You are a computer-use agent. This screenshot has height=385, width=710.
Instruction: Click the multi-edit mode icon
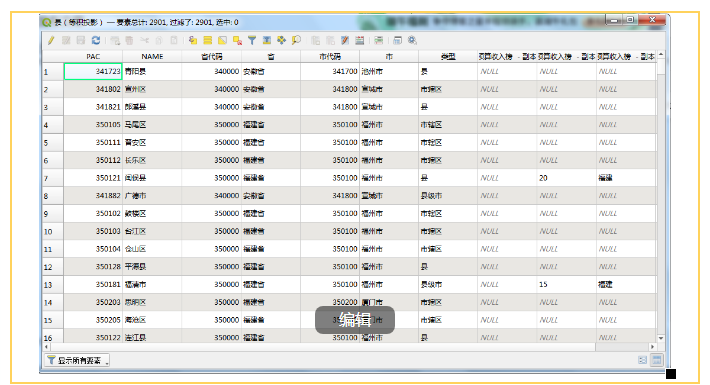(66, 40)
